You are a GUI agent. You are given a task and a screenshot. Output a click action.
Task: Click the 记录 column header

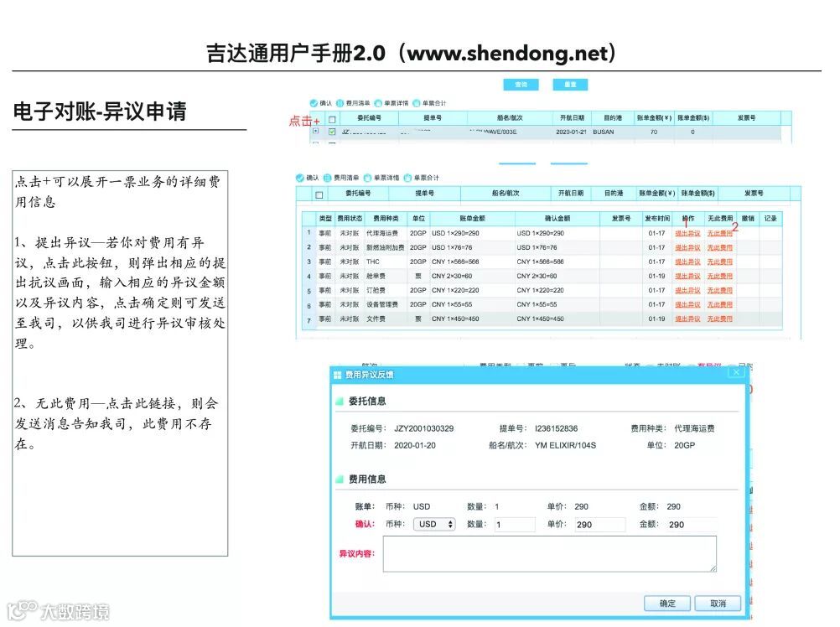(x=770, y=219)
